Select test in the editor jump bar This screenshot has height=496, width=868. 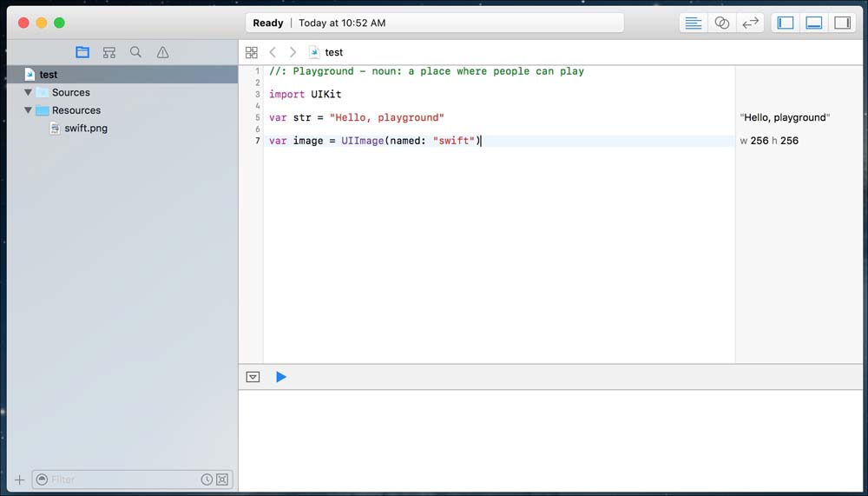[x=333, y=52]
